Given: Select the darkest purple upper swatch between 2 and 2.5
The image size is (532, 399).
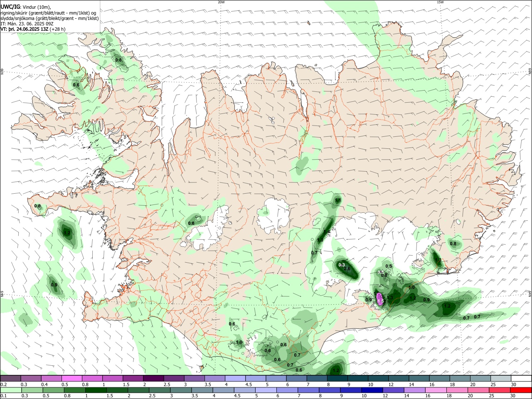Looking at the screenshot, I should (x=153, y=378).
